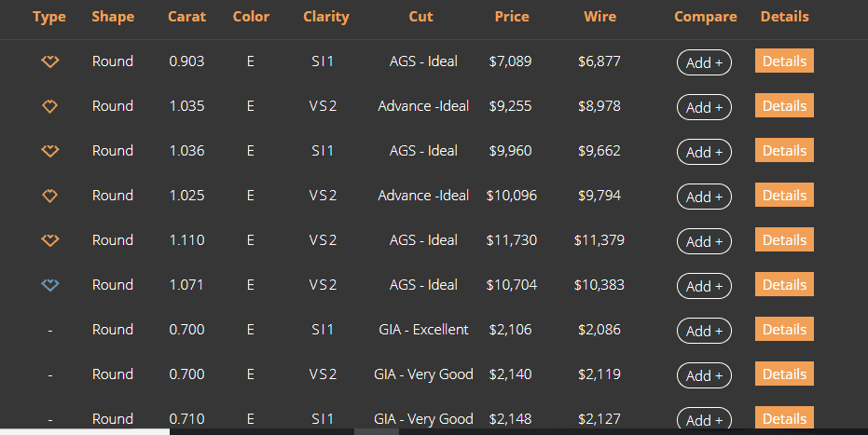Add the 1.071 carat diamond to compare
Image resolution: width=868 pixels, height=435 pixels.
pyautogui.click(x=704, y=286)
